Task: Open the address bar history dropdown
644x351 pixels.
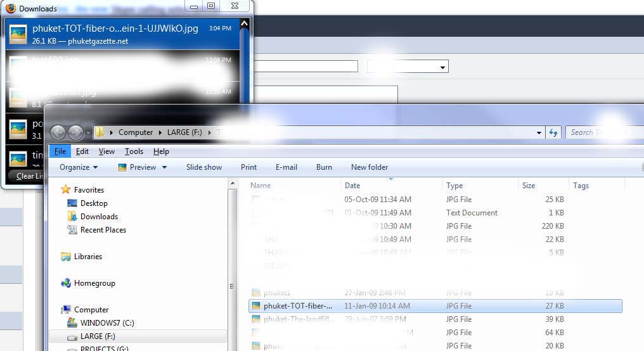Action: point(539,132)
